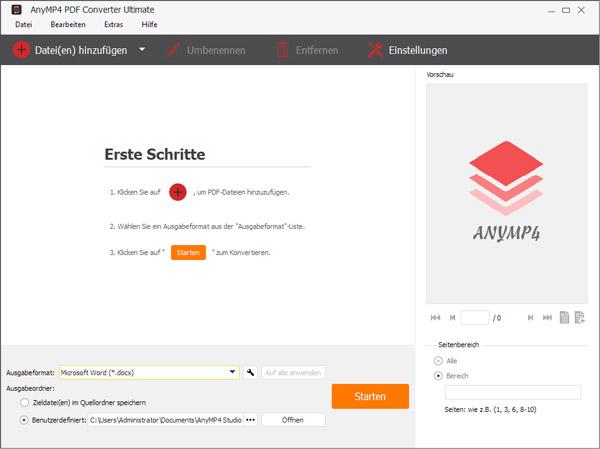The image size is (600, 449).
Task: Click the multi-page view icon
Action: [x=580, y=317]
